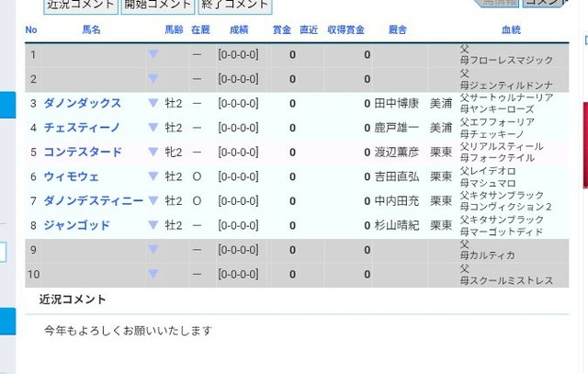The width and height of the screenshot is (588, 374).
Task: Click dam name 母フローレスマジック
Action: 506,61
